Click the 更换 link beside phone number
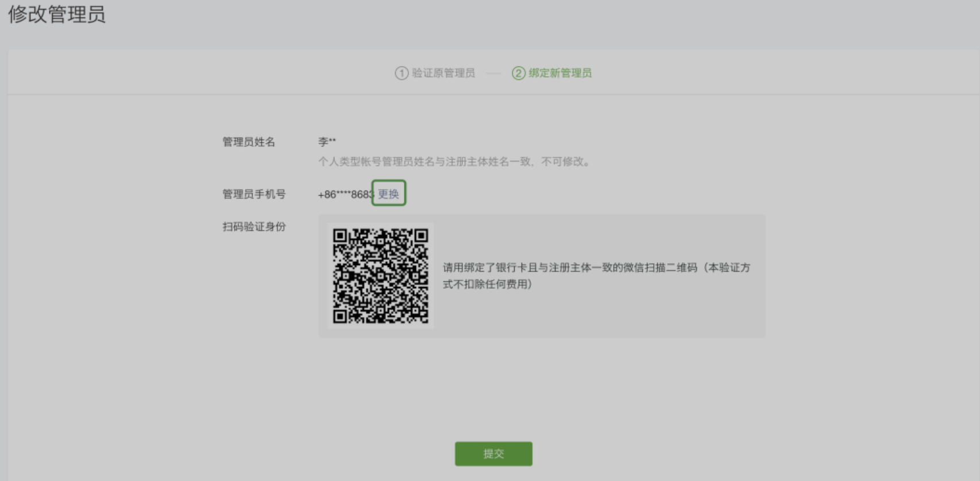 click(x=388, y=194)
